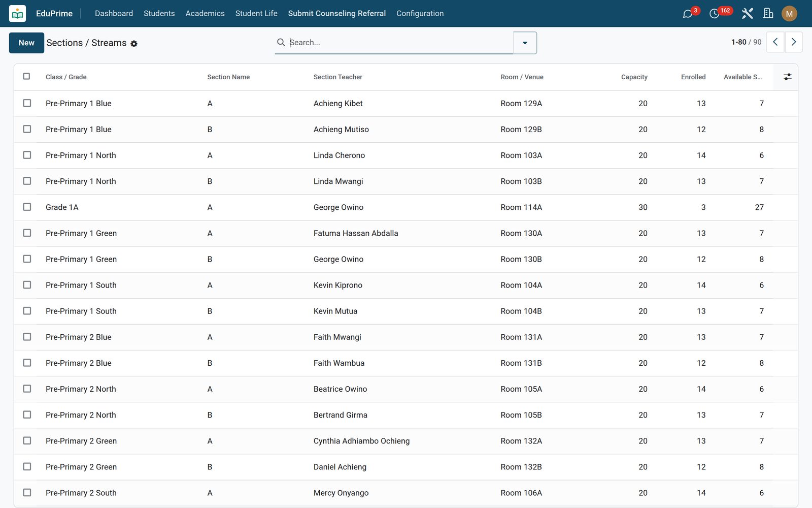Go to the previous page arrow
The image size is (812, 508).
click(x=775, y=42)
